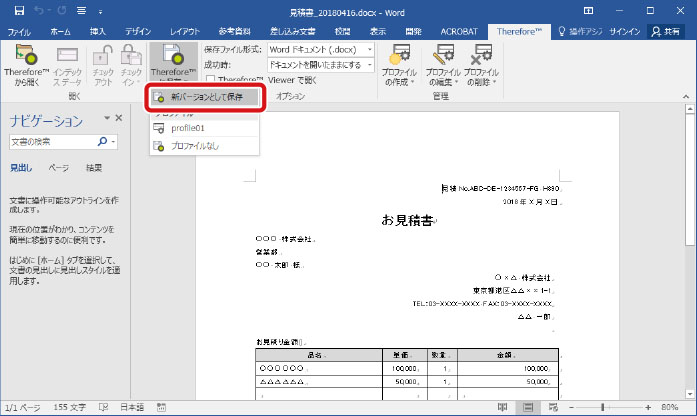Open navigation pane options dropdown arrow
The image size is (697, 416).
point(106,120)
